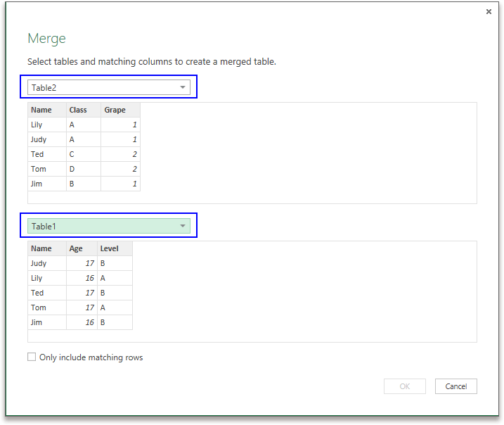Image resolution: width=504 pixels, height=425 pixels.
Task: Click the Ted cell in the Table1 preview
Action: click(x=47, y=293)
